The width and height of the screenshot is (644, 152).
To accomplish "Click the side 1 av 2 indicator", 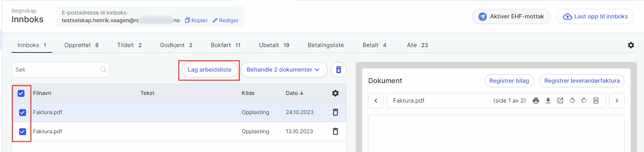I will 509,101.
